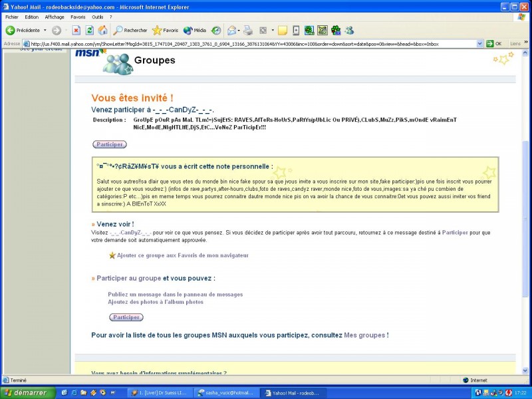The width and height of the screenshot is (532, 399).
Task: Click the page scrollbar down arrow
Action: click(x=525, y=371)
